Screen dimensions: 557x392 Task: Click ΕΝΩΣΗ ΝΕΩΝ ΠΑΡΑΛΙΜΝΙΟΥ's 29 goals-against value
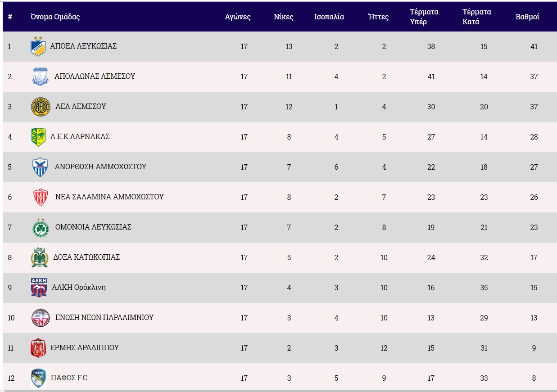[484, 318]
